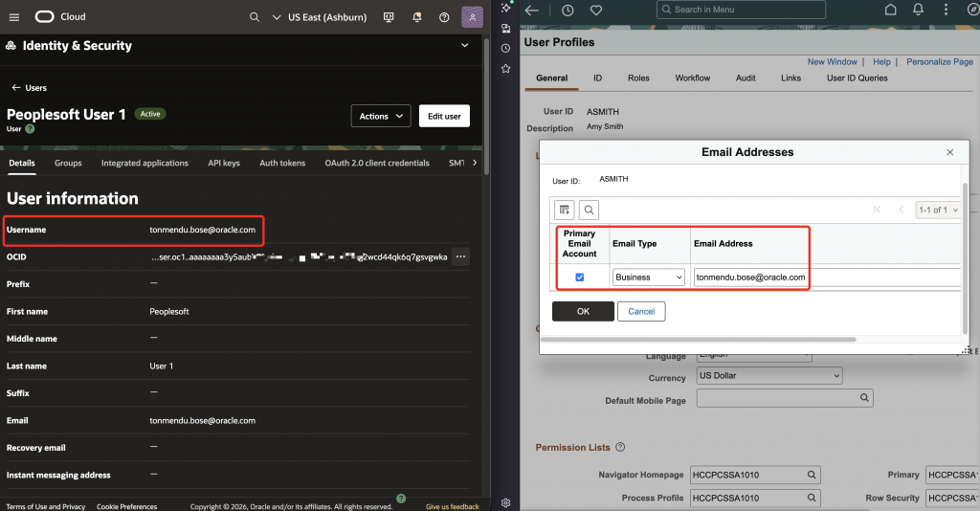980x511 pixels.
Task: Open the User ID Queries tab
Action: tap(857, 78)
